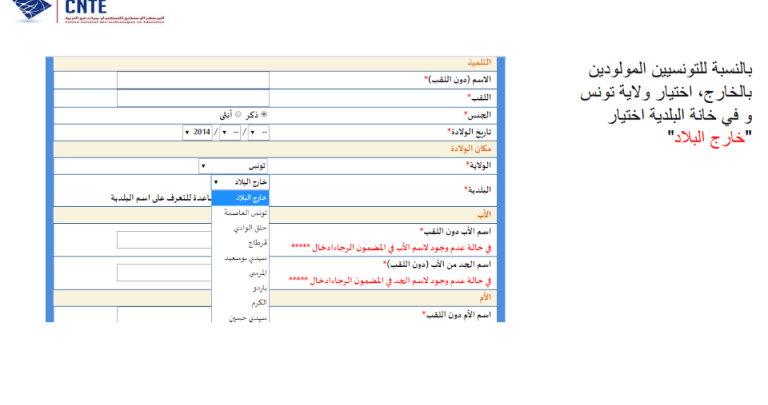
Task: Click the father's name (اسم الأب) input field
Action: tap(164, 239)
